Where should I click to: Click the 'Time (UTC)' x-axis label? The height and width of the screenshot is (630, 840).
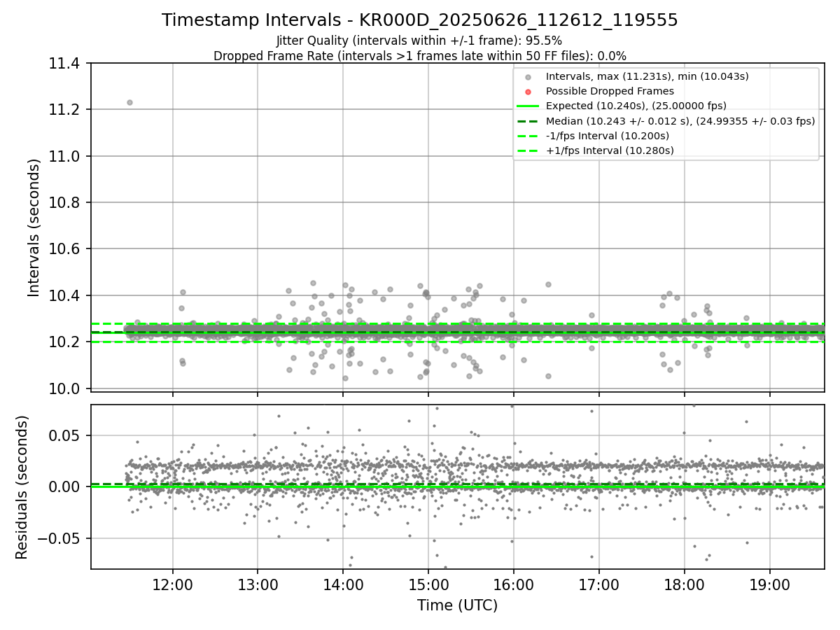(x=457, y=605)
